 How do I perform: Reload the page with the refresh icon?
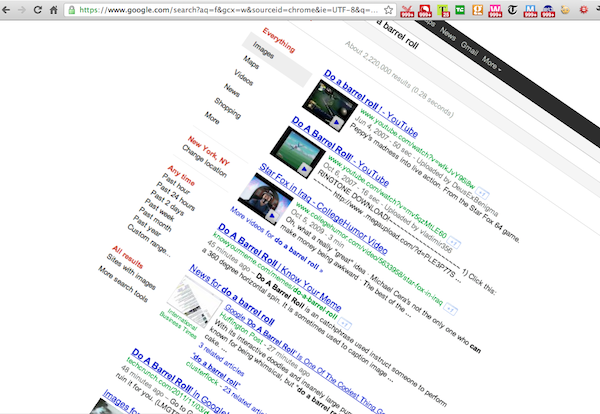pos(38,10)
